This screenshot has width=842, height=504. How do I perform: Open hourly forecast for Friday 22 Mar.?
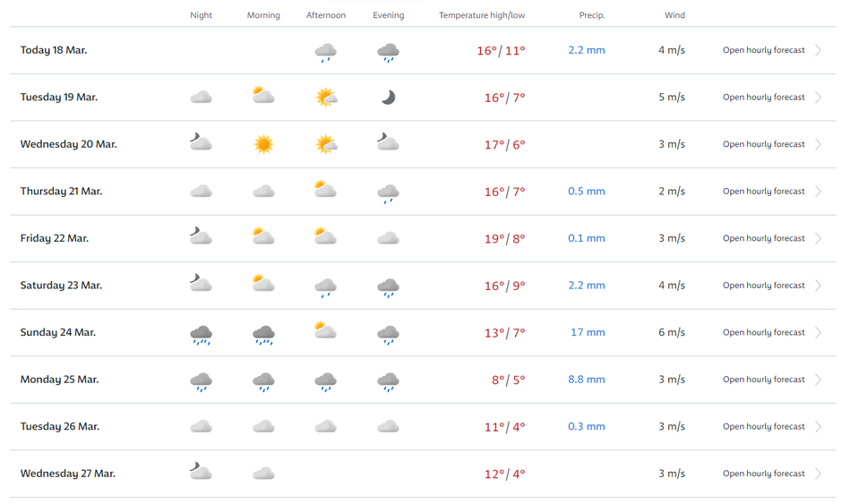click(x=763, y=238)
